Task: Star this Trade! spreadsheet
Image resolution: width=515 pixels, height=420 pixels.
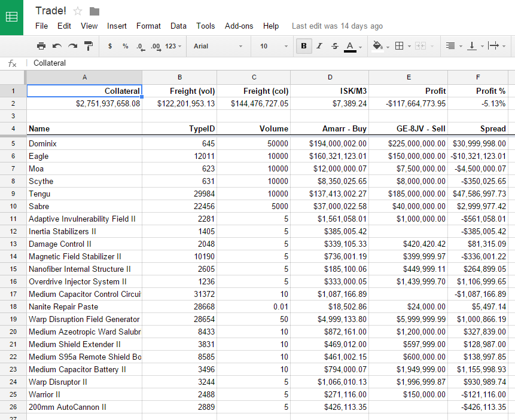Action: pos(78,11)
